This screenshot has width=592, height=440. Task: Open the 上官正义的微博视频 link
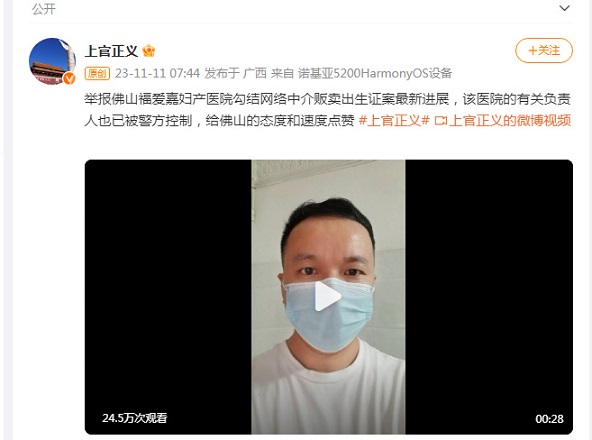[510, 120]
